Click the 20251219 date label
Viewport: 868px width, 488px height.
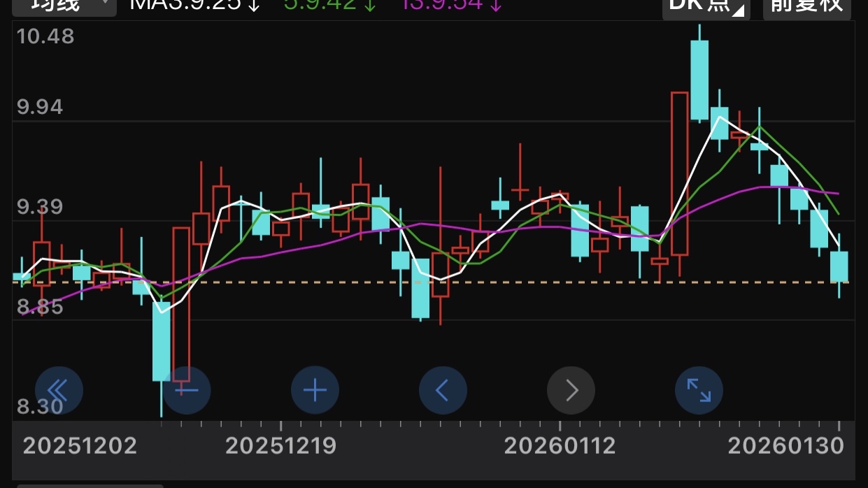coord(281,445)
